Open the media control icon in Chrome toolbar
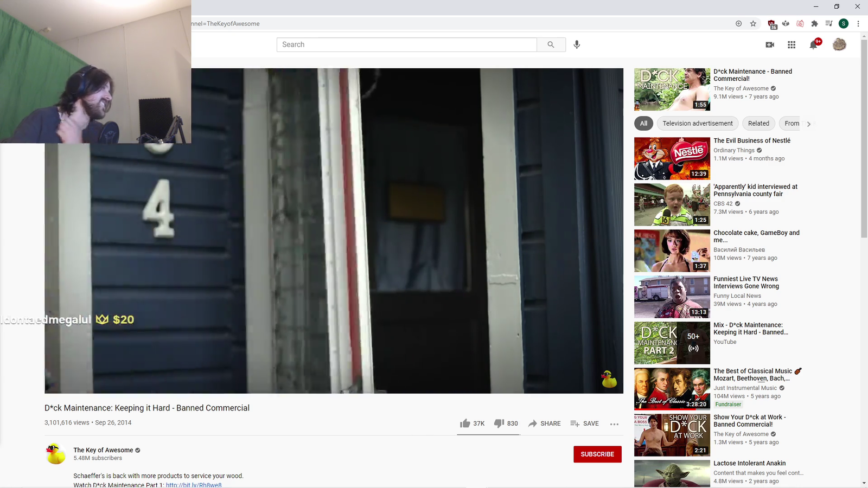868x488 pixels. pos(829,23)
